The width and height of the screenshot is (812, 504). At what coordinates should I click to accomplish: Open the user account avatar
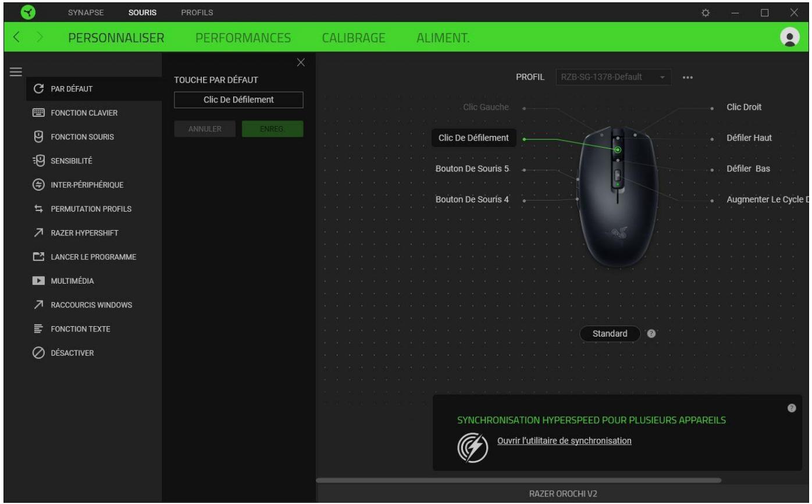point(789,37)
